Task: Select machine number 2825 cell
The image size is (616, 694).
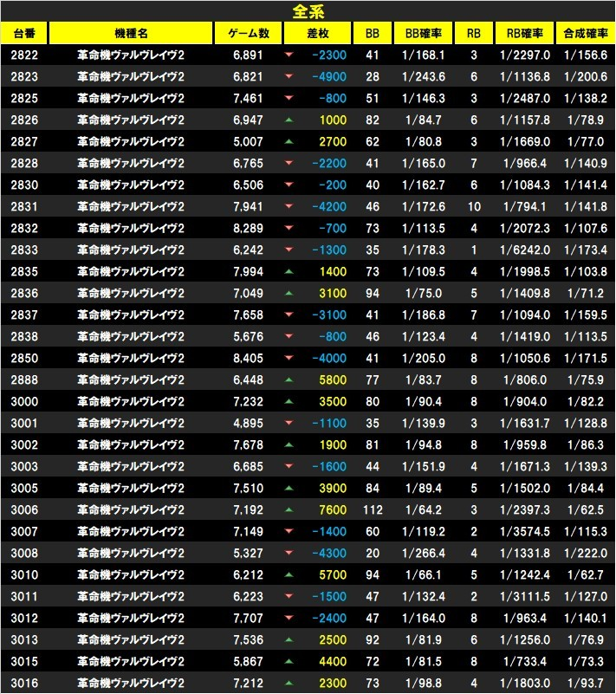Action: coord(24,98)
